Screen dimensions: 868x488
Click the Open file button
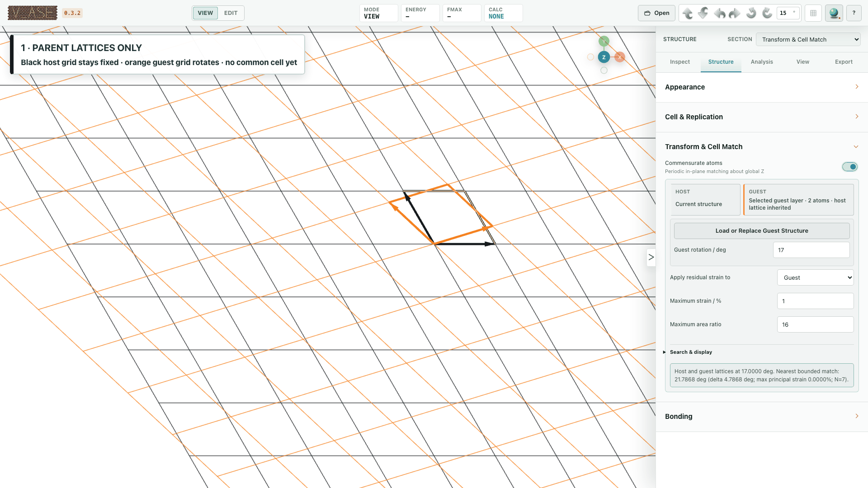pyautogui.click(x=656, y=13)
